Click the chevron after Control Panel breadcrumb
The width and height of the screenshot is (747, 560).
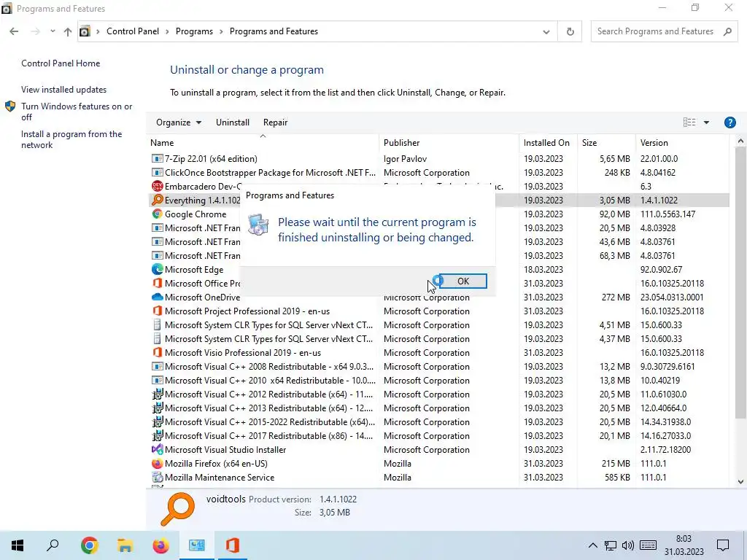point(167,31)
